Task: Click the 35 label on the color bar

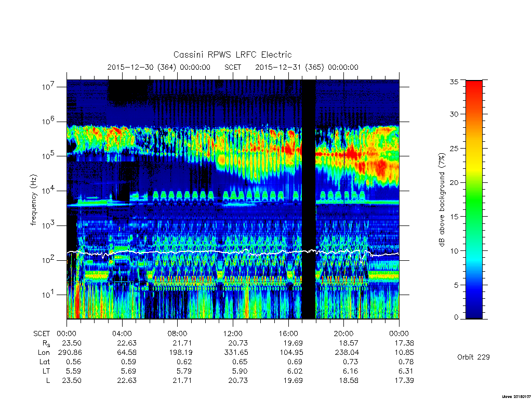Action: coord(454,82)
